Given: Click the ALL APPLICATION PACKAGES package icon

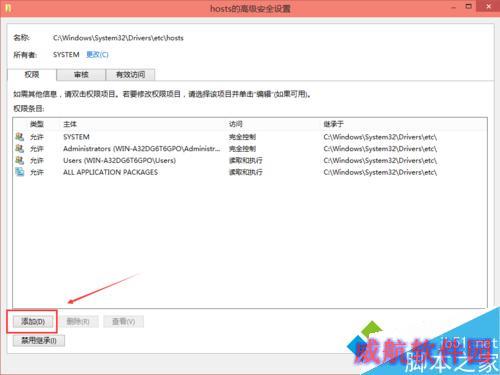Looking at the screenshot, I should (20, 172).
